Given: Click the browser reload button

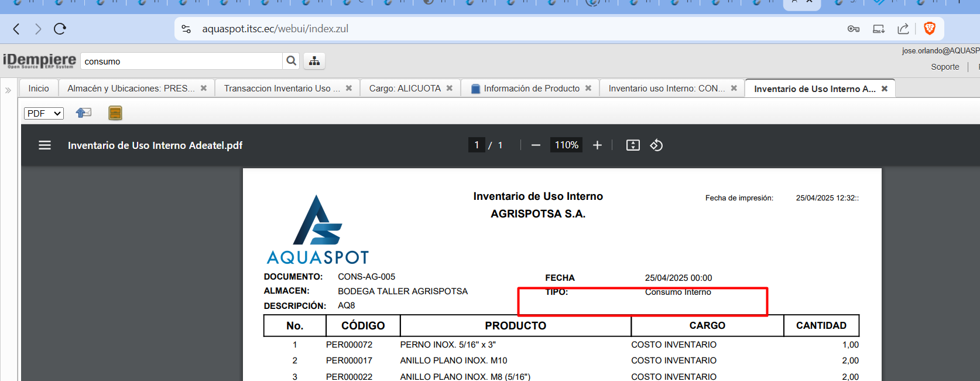Looking at the screenshot, I should [x=60, y=29].
